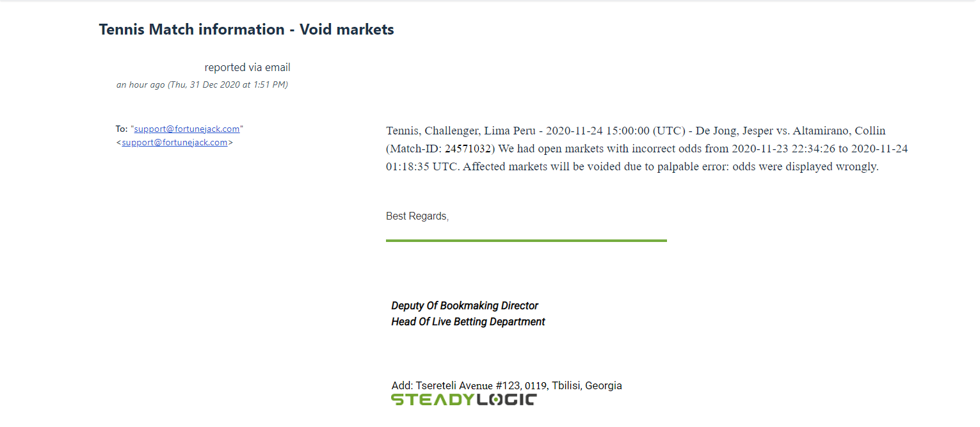Open the quoted support@fortunejack.com recipient link
Image resolution: width=980 pixels, height=427 pixels.
[x=187, y=129]
